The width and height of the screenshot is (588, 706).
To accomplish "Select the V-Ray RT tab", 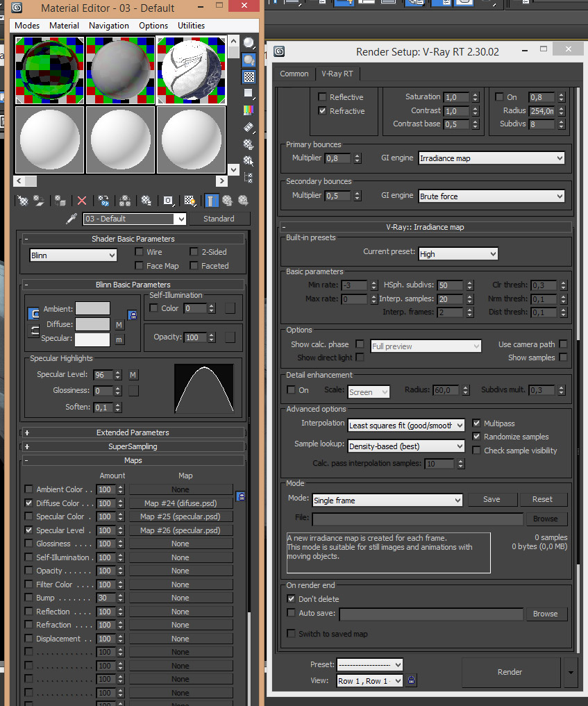I will (x=337, y=74).
